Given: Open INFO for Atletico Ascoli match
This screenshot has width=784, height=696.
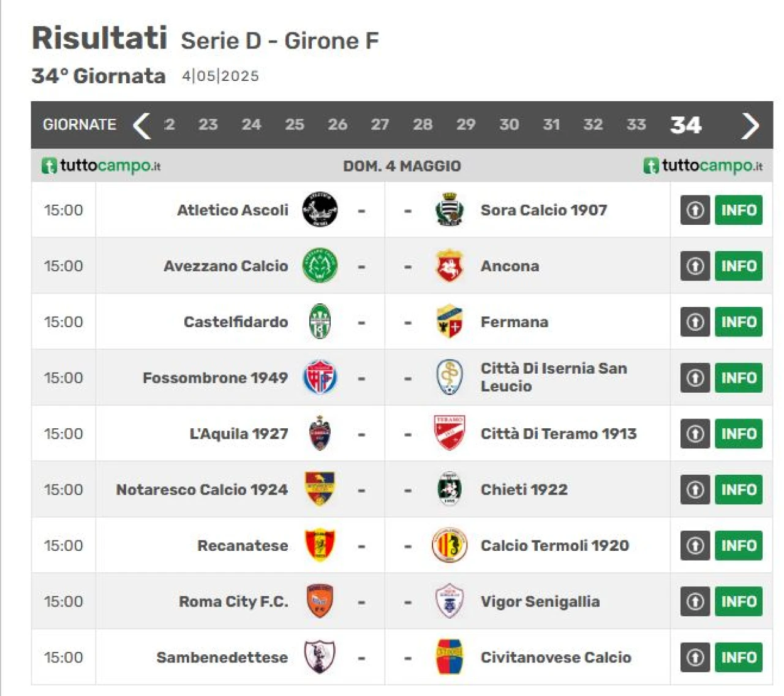Looking at the screenshot, I should [739, 210].
